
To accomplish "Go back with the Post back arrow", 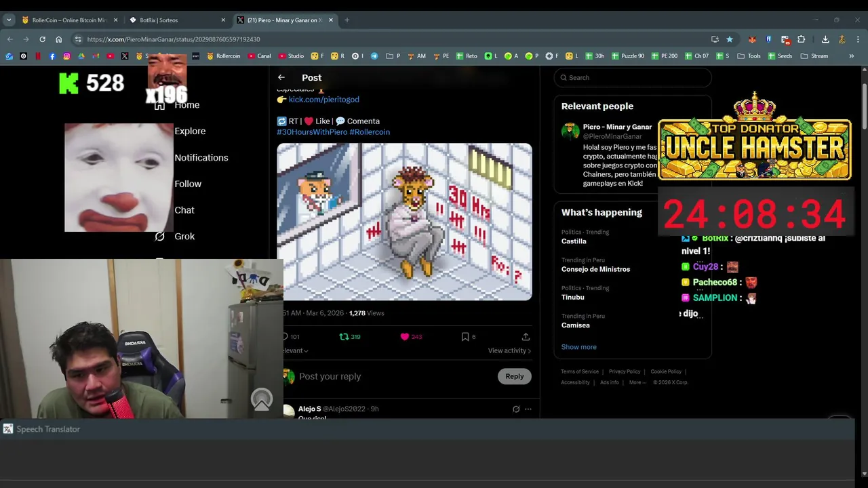I will click(281, 77).
